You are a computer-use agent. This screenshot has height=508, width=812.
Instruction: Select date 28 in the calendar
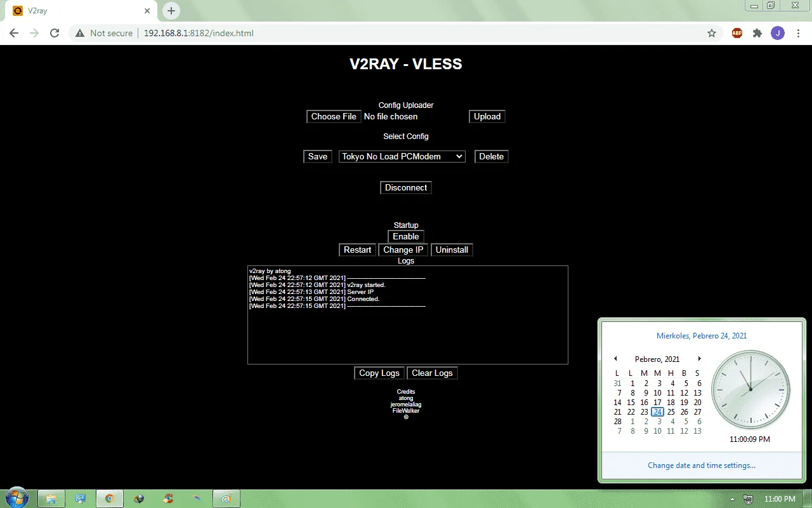pos(617,422)
